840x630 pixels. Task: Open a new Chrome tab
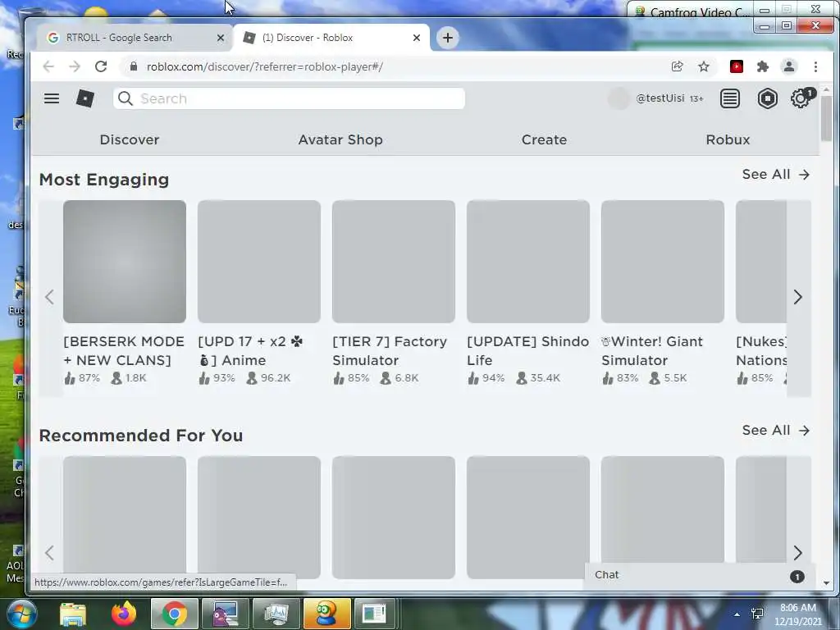447,38
